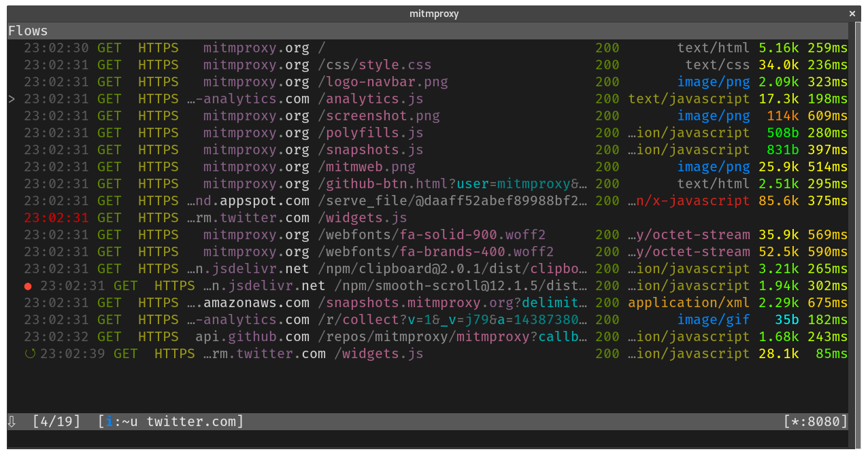Select the /r/collect analytics flow
The image size is (868, 456).
tap(428, 320)
